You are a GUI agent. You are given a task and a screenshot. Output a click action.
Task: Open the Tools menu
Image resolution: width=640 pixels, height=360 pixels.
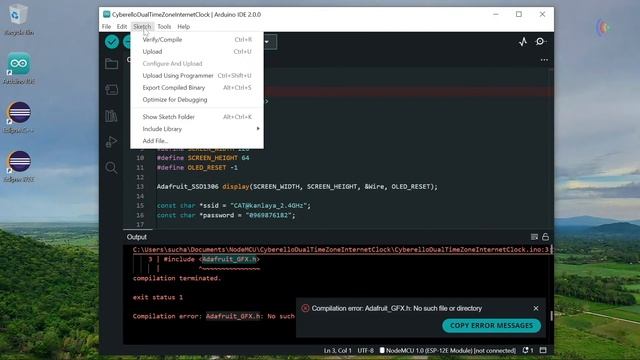coord(164,27)
